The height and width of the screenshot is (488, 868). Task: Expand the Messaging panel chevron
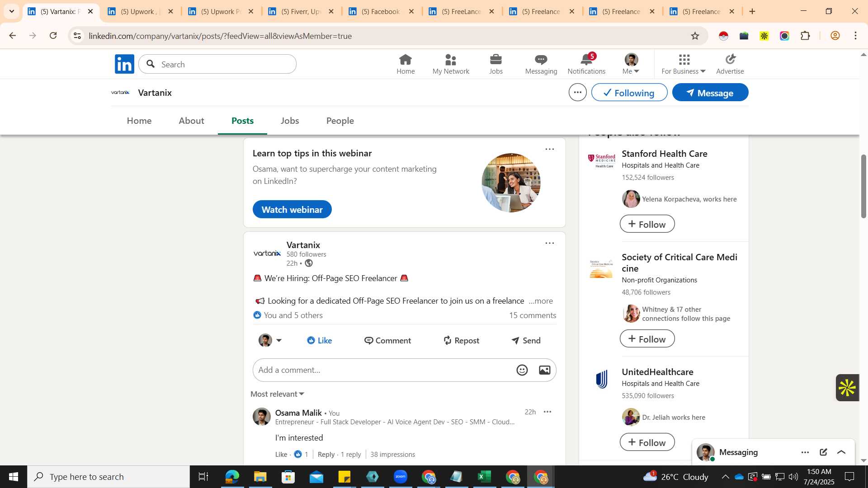click(x=841, y=452)
